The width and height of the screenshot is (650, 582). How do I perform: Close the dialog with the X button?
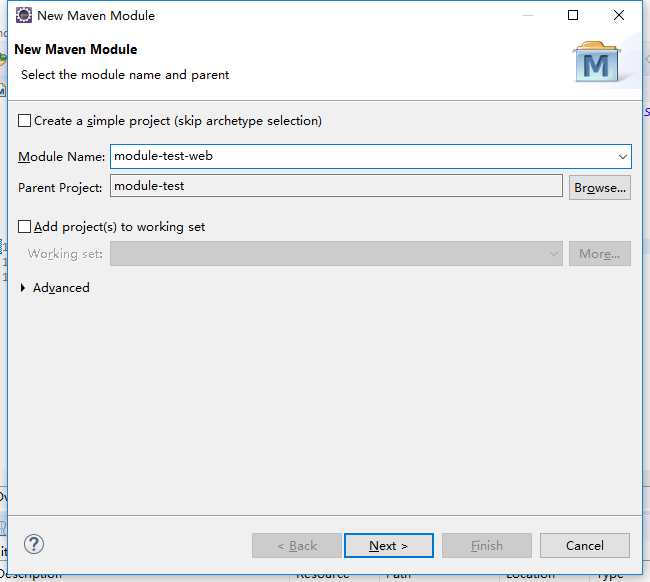[618, 15]
